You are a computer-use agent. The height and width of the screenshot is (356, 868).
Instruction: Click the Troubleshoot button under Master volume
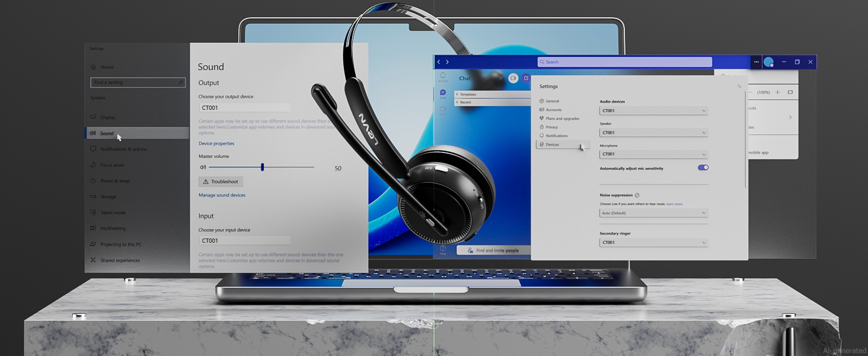pyautogui.click(x=221, y=182)
